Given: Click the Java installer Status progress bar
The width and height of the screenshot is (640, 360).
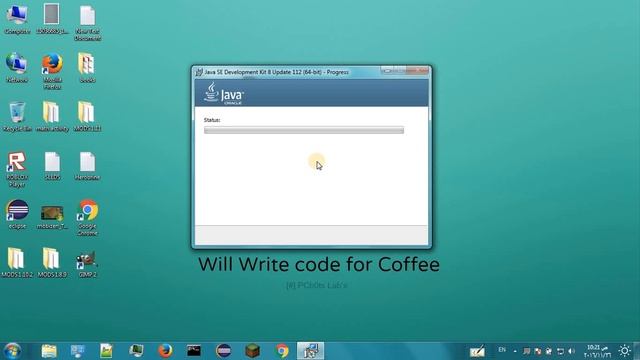Looking at the screenshot, I should [304, 130].
